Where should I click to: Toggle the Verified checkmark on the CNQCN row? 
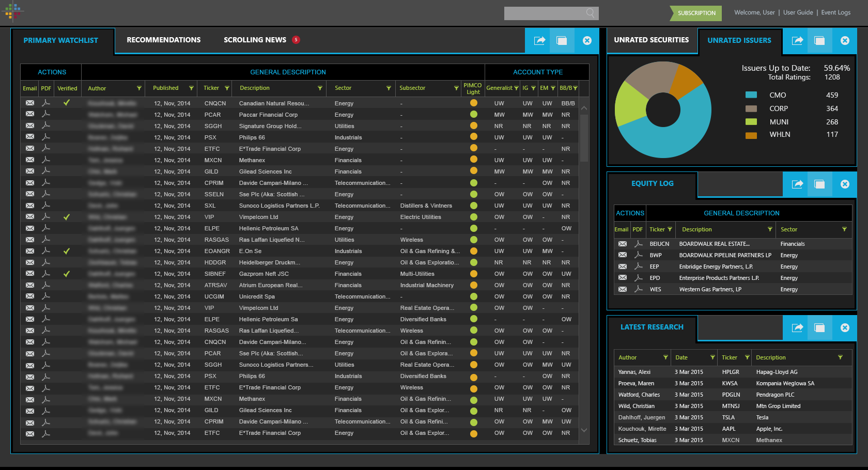[67, 103]
